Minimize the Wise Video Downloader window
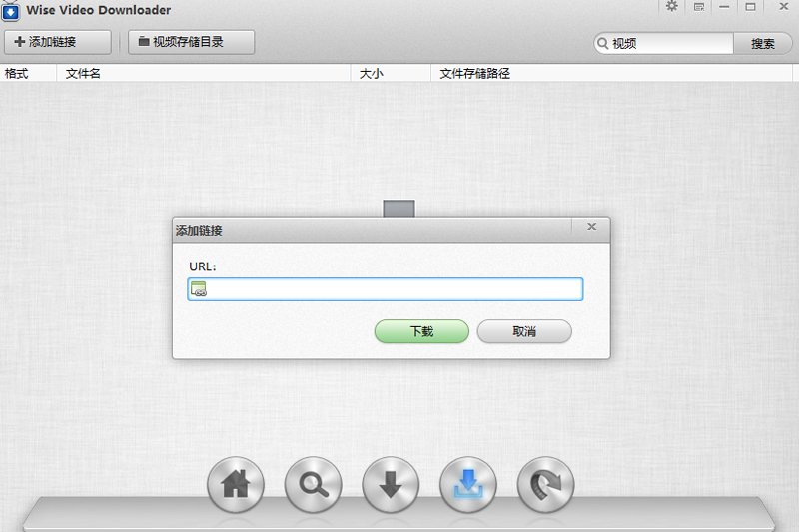Image resolution: width=799 pixels, height=532 pixels. tap(724, 7)
